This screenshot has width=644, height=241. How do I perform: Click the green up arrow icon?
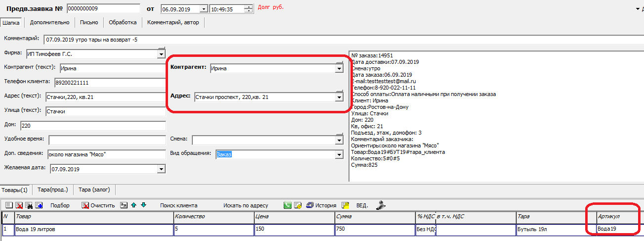click(133, 205)
